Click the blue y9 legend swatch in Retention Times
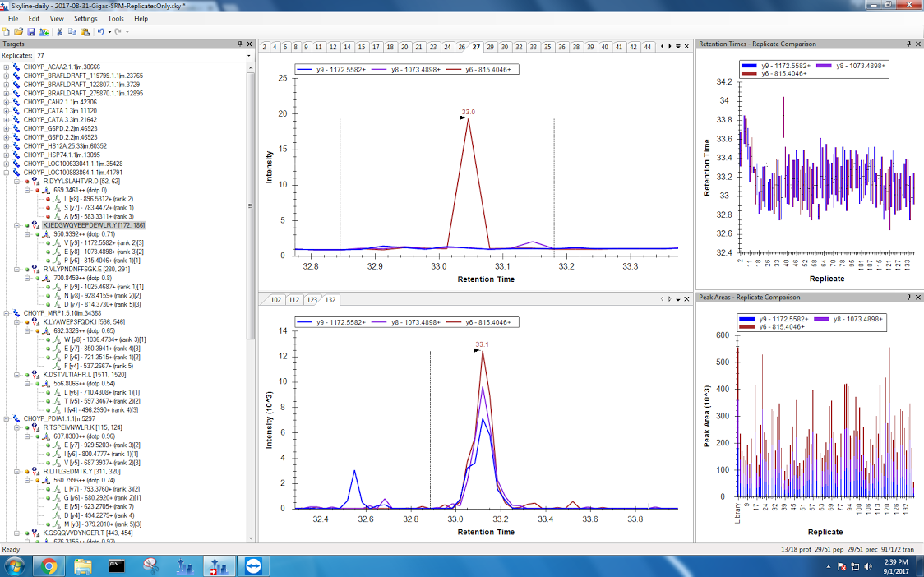924x577 pixels. pyautogui.click(x=747, y=65)
